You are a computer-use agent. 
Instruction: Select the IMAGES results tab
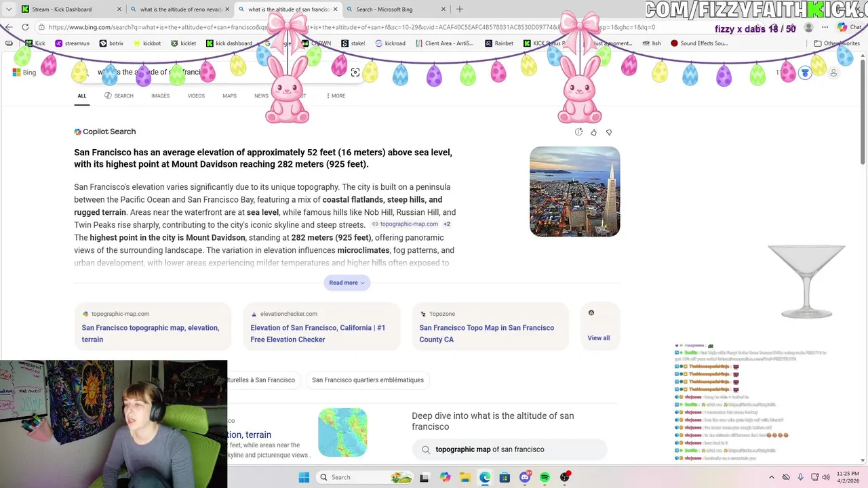click(x=161, y=96)
